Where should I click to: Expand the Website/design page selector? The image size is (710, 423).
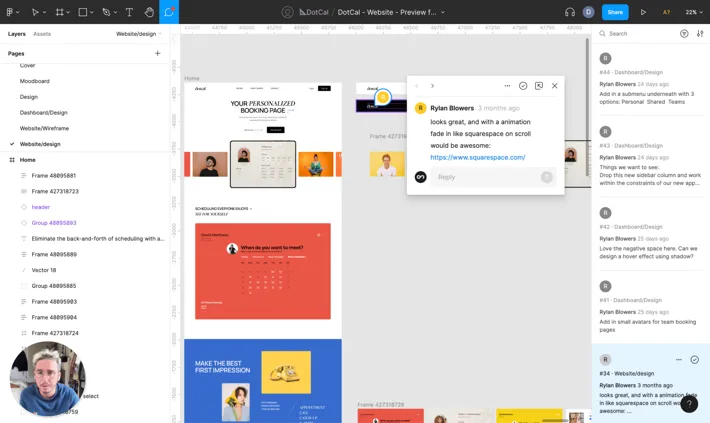(x=138, y=34)
